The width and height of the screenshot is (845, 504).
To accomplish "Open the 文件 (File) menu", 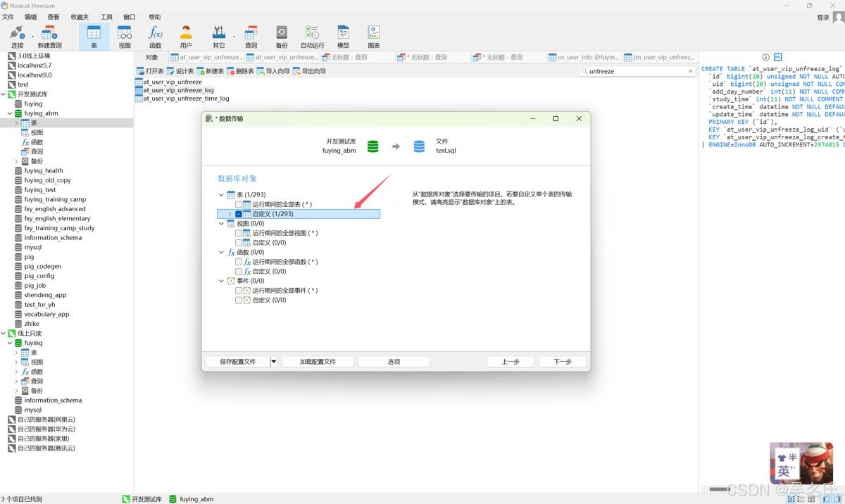I will point(8,17).
